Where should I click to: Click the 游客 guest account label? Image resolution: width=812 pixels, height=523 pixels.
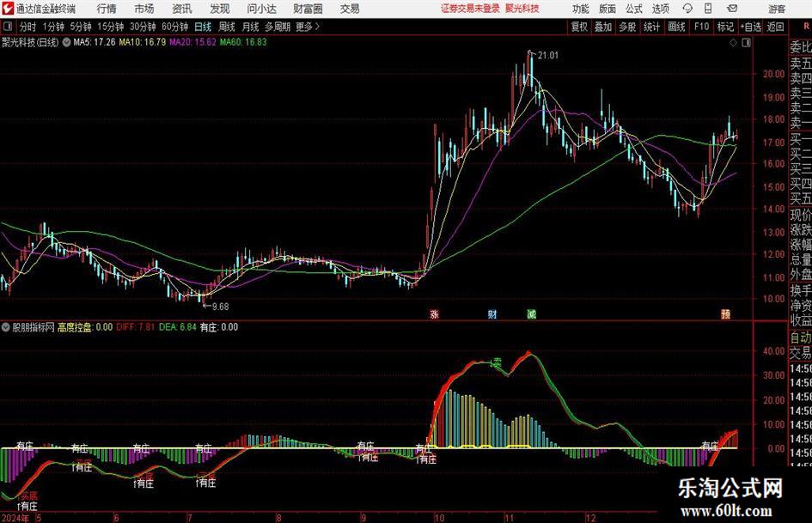pos(777,9)
